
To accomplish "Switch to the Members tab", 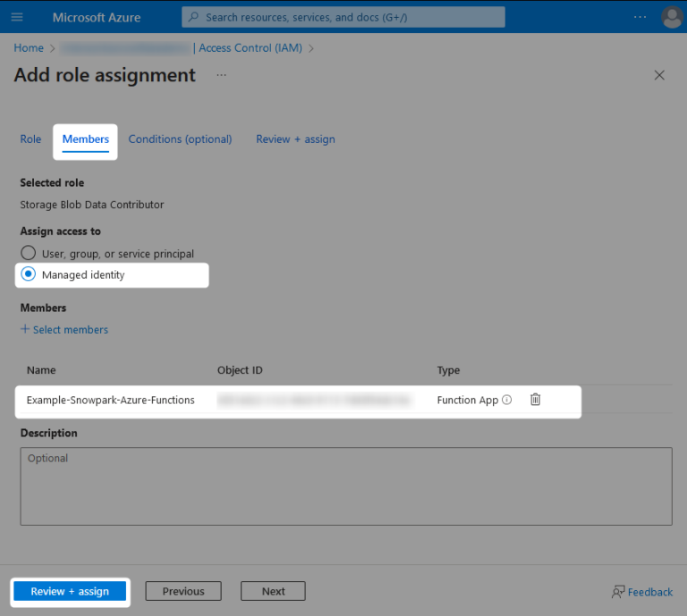I will point(86,139).
